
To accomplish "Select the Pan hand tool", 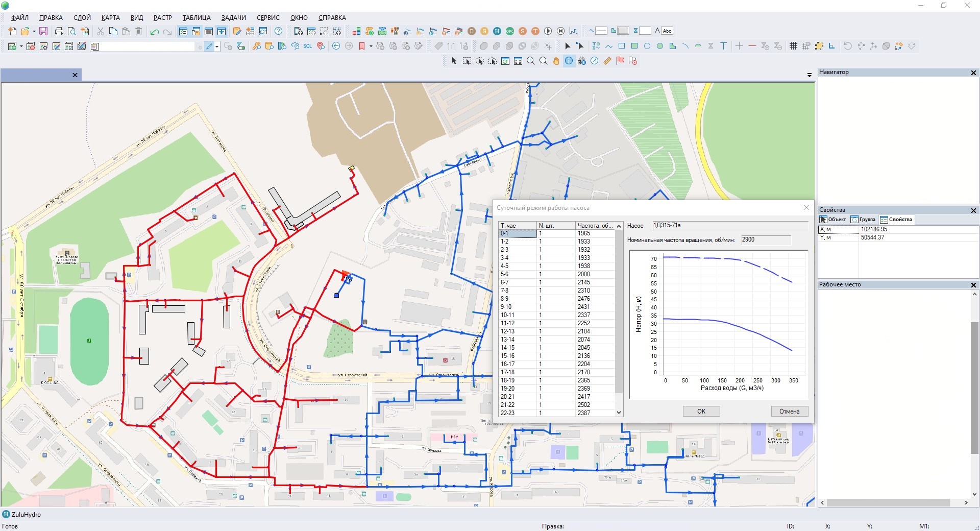I will 556,61.
